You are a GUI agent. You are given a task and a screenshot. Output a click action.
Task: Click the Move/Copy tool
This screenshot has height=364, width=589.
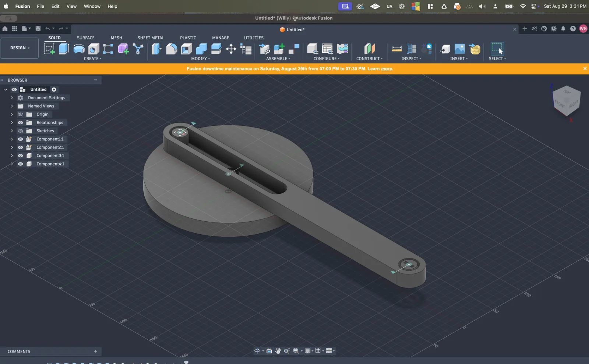pyautogui.click(x=231, y=49)
